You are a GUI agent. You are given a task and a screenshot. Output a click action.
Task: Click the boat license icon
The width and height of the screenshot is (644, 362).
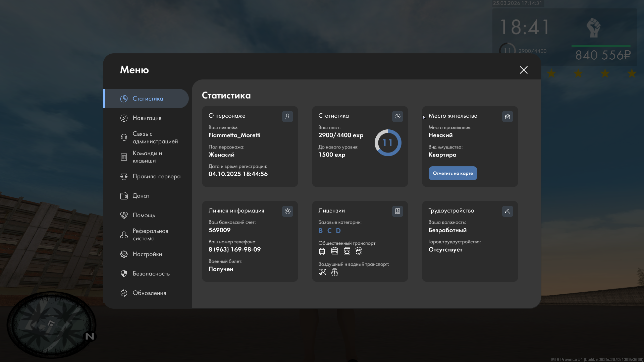pyautogui.click(x=334, y=272)
